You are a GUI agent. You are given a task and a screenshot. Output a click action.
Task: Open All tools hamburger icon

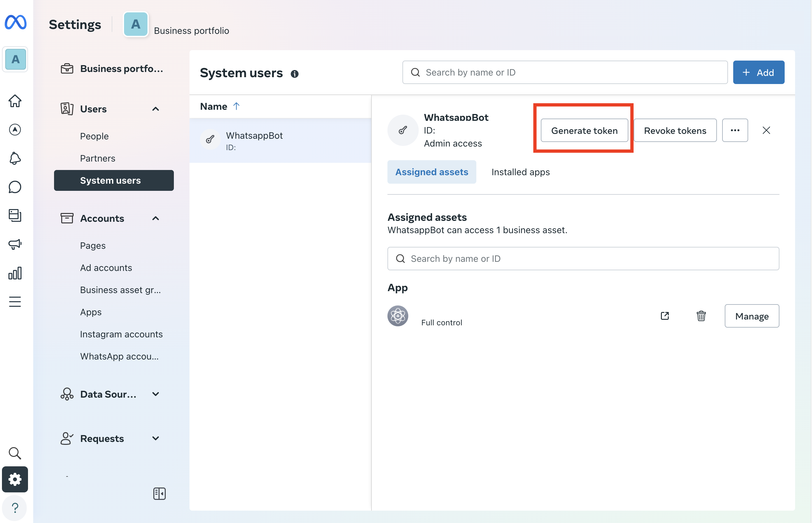pyautogui.click(x=15, y=302)
